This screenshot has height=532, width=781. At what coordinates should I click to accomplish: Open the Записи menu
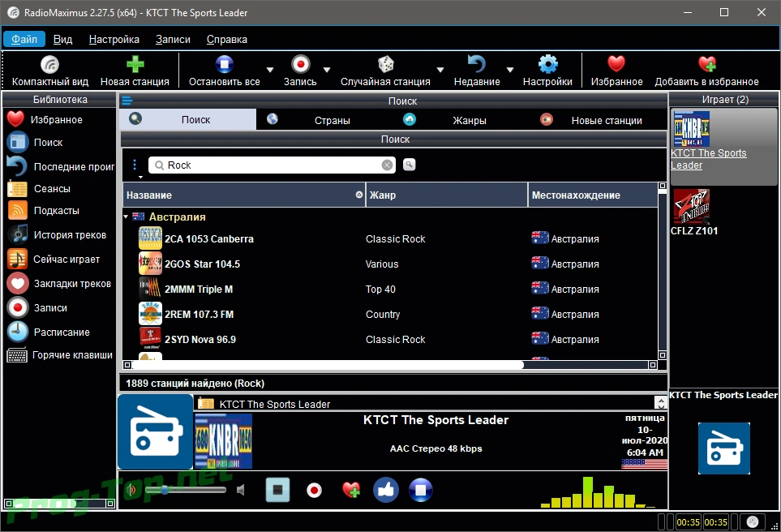pos(173,40)
